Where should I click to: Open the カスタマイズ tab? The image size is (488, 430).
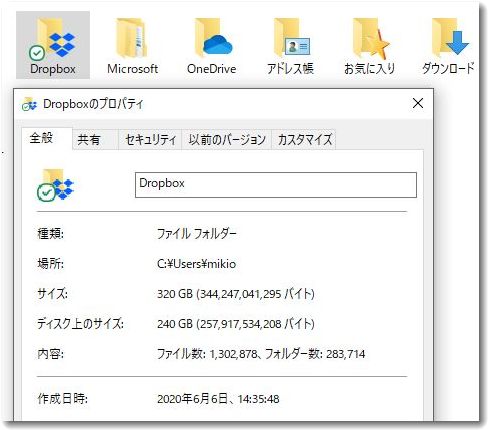coord(305,139)
